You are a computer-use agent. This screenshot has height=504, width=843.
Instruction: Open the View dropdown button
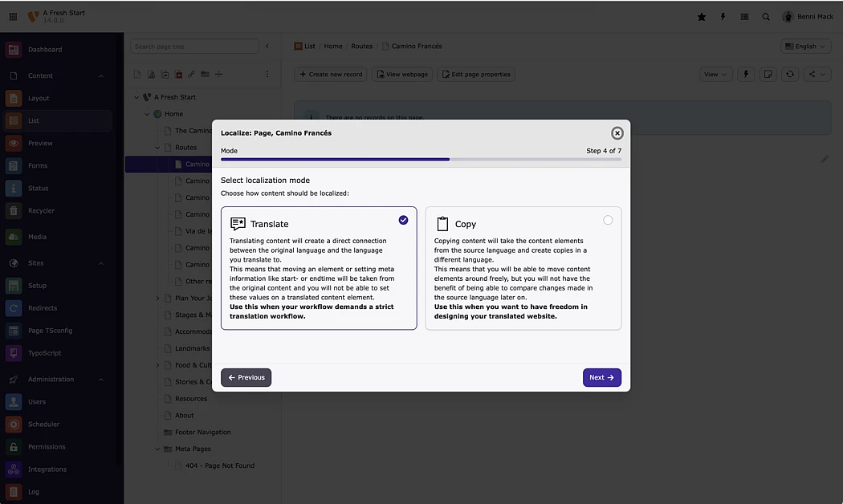coord(715,75)
